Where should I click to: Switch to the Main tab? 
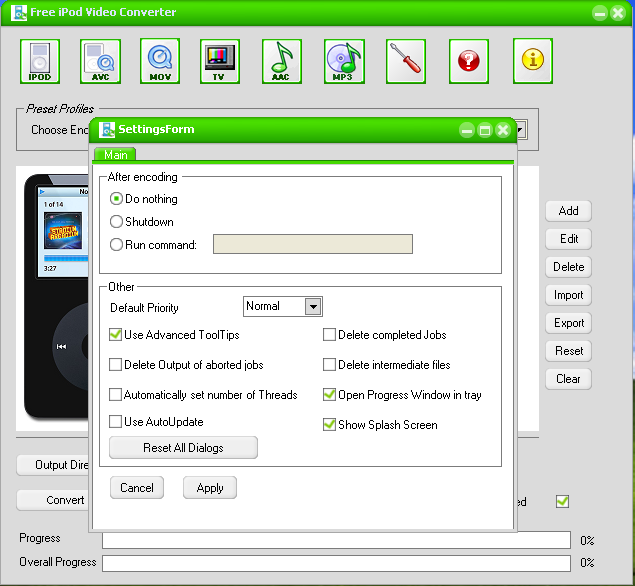click(115, 155)
